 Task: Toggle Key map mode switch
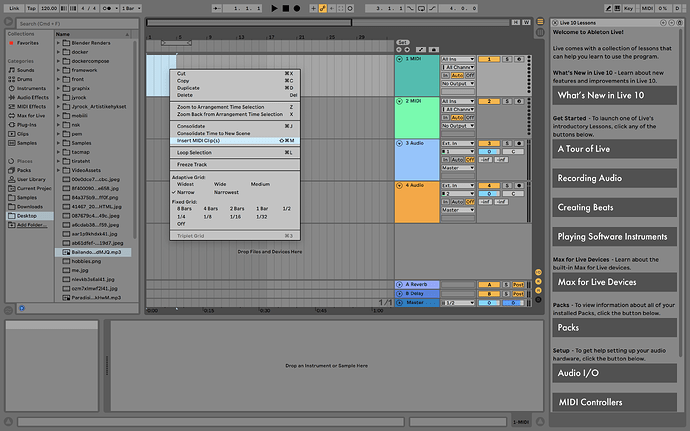tap(628, 8)
